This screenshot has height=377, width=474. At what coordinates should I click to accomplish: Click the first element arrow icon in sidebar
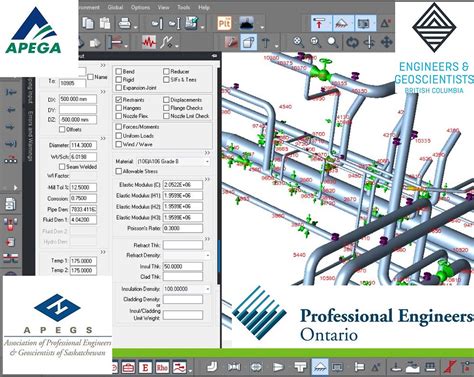pyautogui.click(x=11, y=92)
